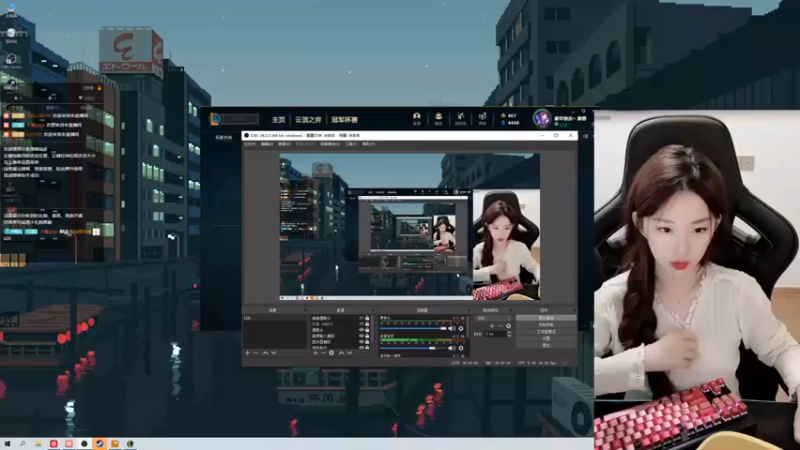Move source down with Sources down arrow
Screen dimensions: 800x450
pyautogui.click(x=349, y=353)
